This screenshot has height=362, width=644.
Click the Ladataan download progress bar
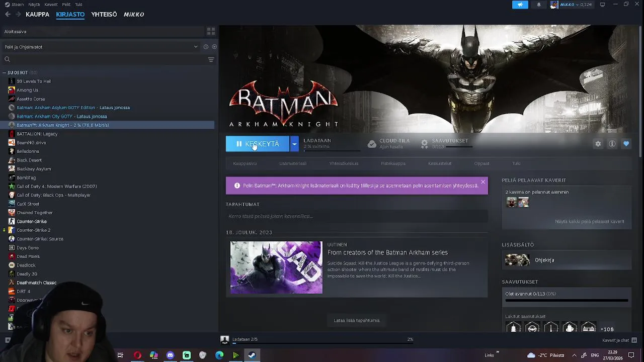pos(332,150)
